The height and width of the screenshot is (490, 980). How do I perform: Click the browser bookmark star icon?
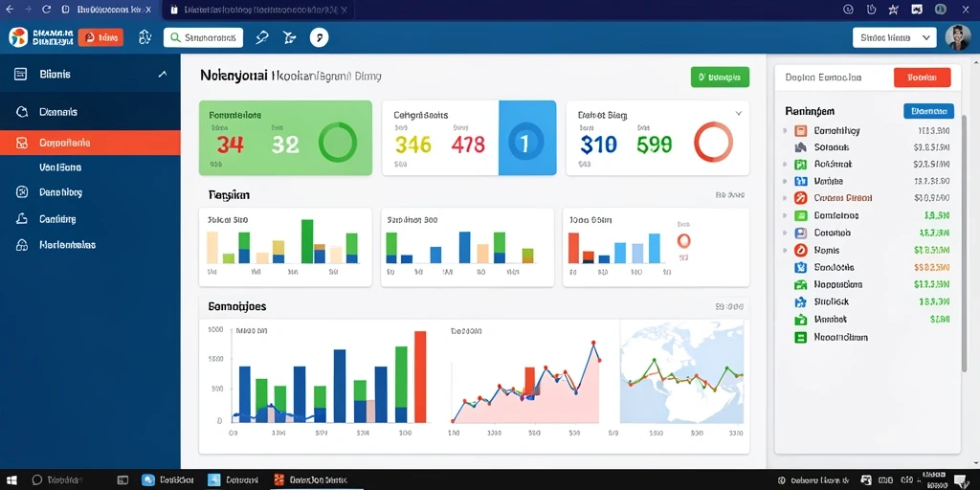pos(894,10)
